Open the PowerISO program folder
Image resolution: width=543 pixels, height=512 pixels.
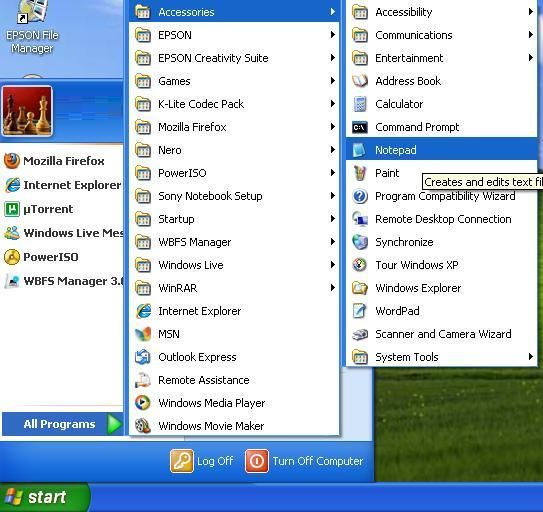(x=234, y=173)
